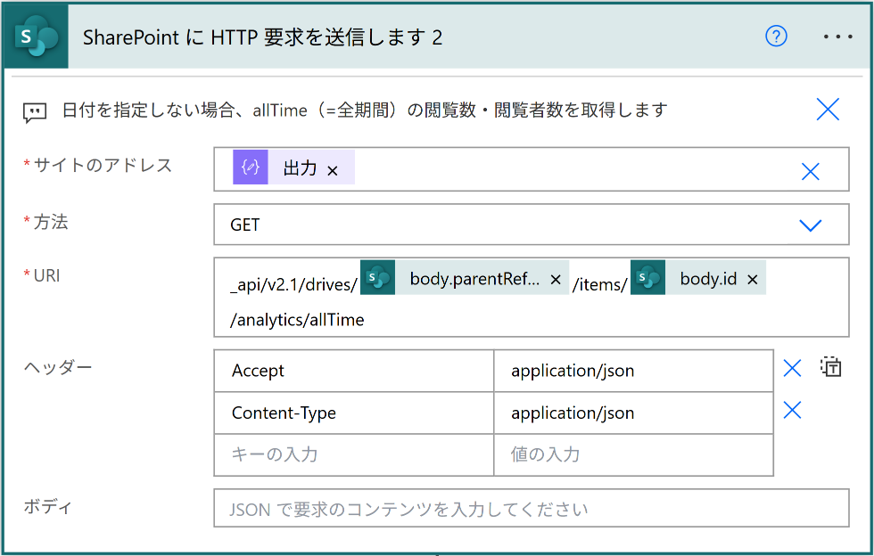This screenshot has height=556, width=874.
Task: Delete the Accept header row
Action: tap(792, 369)
